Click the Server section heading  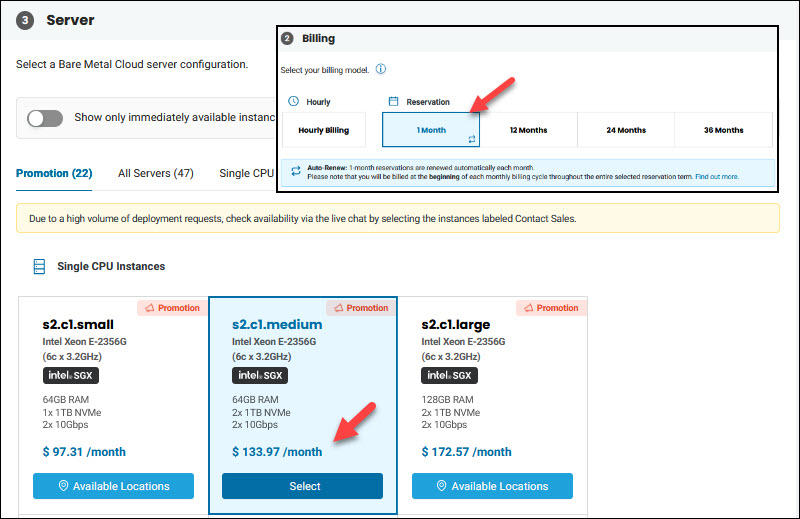[70, 20]
